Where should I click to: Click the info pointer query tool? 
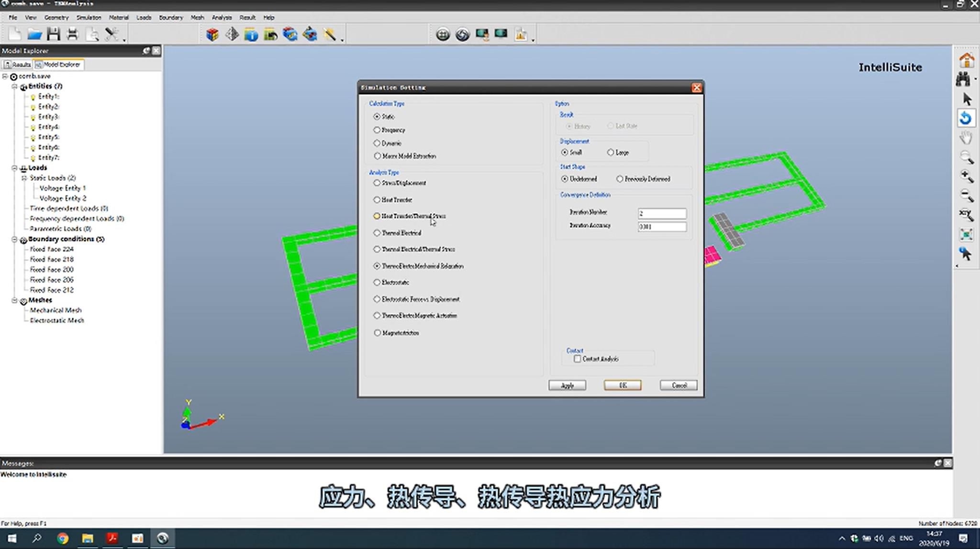pos(966,253)
